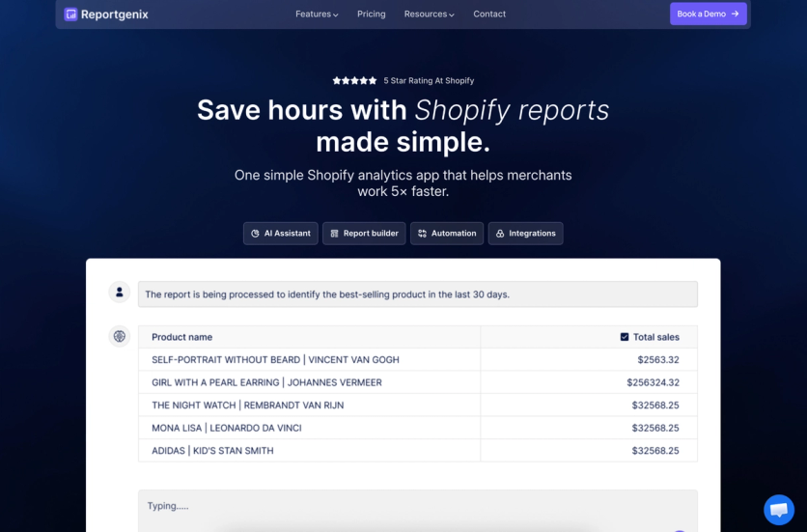The height and width of the screenshot is (532, 807).
Task: Go to the Pricing page
Action: point(371,14)
